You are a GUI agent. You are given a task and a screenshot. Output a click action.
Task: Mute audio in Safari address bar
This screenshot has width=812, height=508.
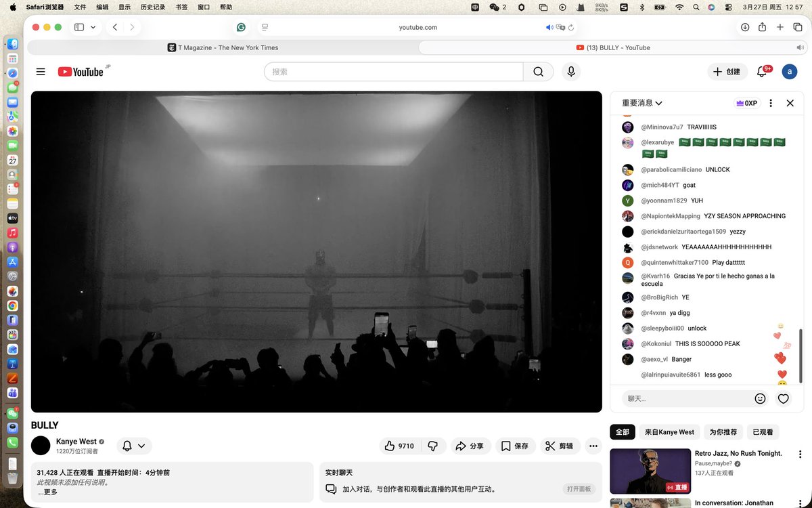(549, 27)
